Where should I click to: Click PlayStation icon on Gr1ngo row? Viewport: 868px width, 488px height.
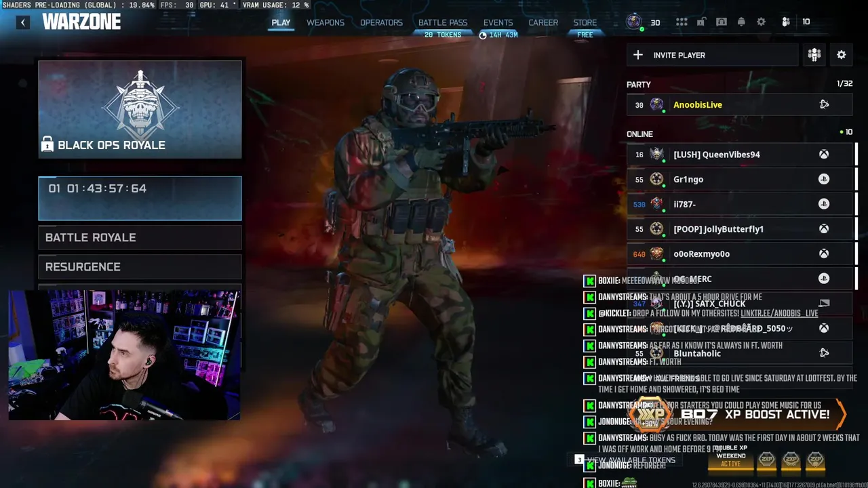point(823,179)
